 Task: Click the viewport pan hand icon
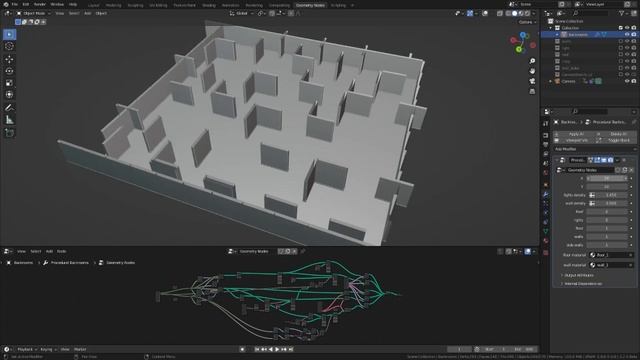point(532,71)
